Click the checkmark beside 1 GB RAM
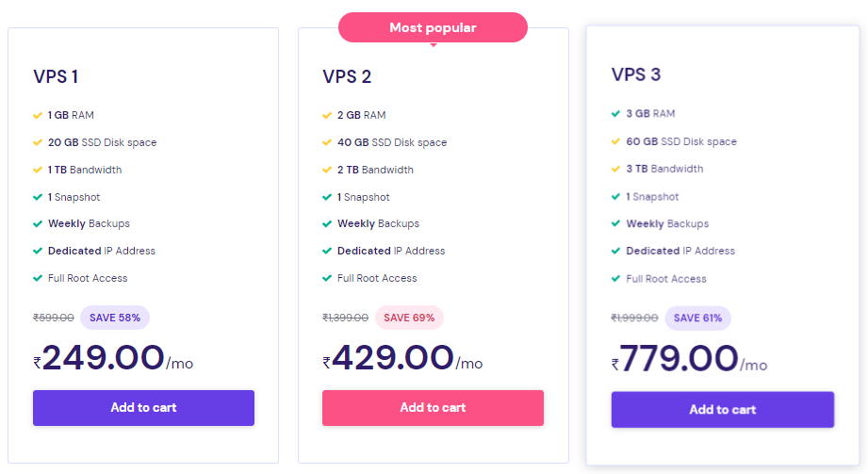This screenshot has width=868, height=474. click(x=38, y=115)
